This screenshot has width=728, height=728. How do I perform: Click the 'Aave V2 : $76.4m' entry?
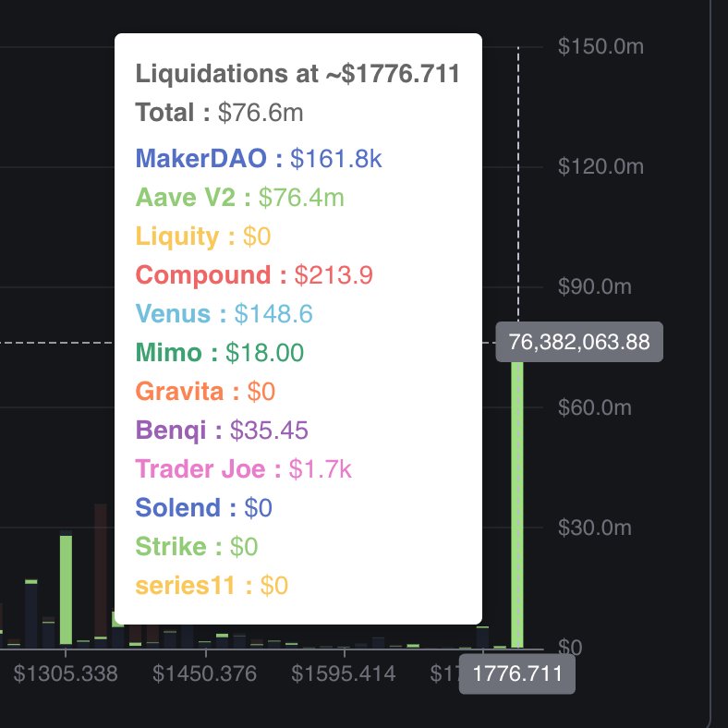pyautogui.click(x=239, y=198)
